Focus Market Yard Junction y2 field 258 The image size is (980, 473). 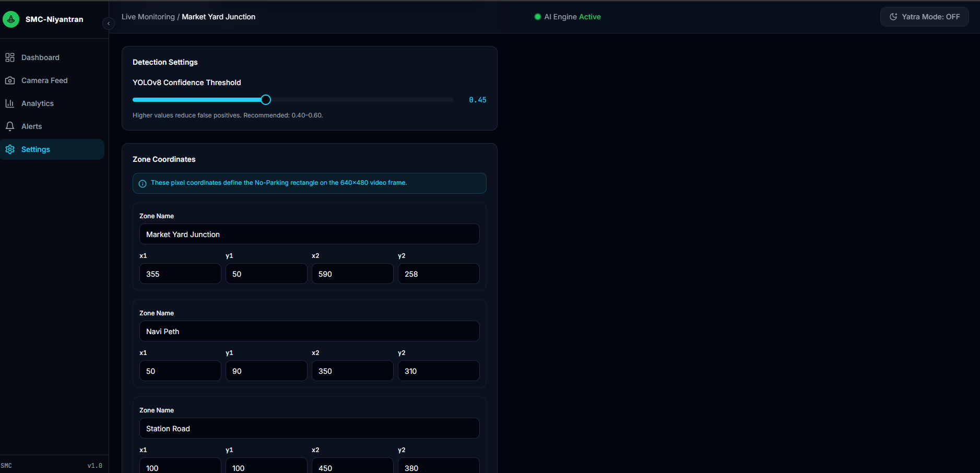click(x=439, y=274)
